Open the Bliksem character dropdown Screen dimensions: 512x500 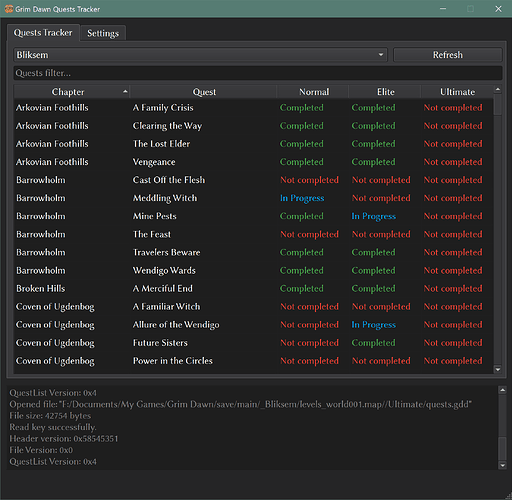click(x=200, y=55)
